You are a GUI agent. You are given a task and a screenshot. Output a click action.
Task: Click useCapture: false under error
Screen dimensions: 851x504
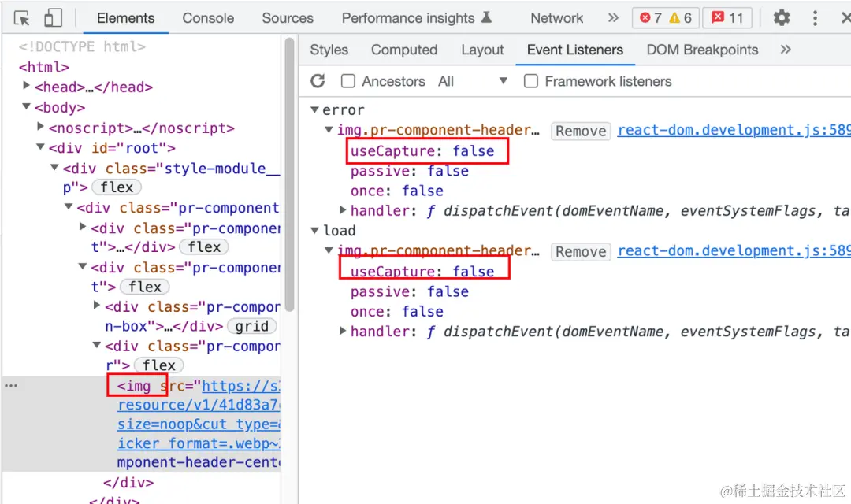[422, 151]
